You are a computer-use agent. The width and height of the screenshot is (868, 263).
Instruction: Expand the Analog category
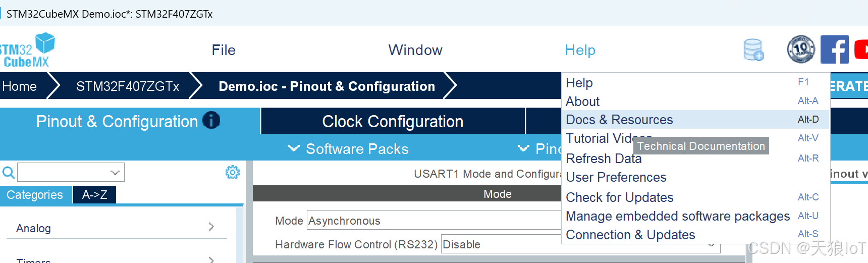coord(116,228)
